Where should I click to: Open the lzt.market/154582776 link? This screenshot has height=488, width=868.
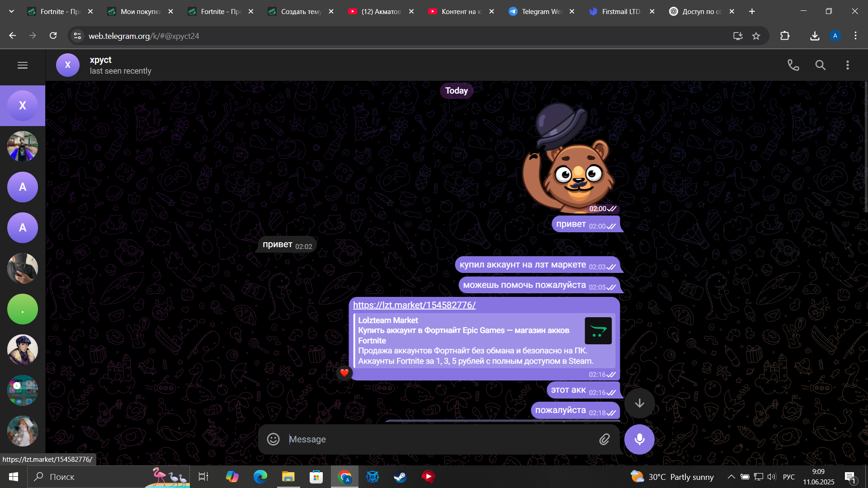(414, 305)
